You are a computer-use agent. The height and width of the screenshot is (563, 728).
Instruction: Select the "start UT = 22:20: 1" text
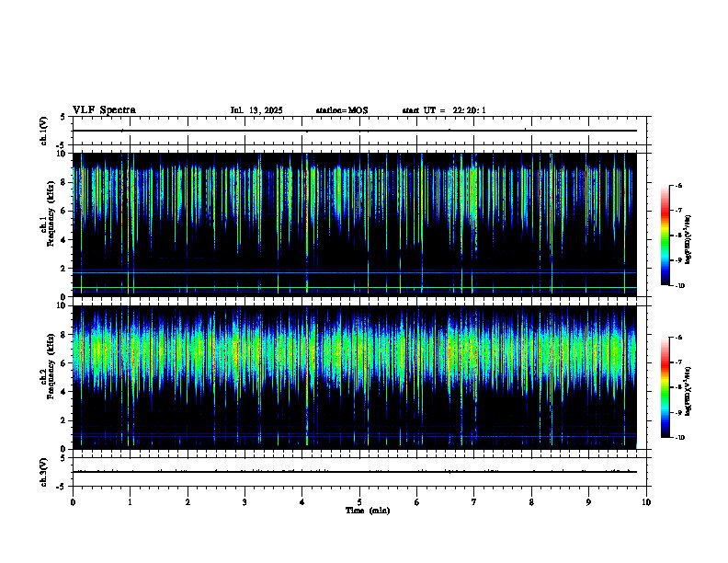click(x=444, y=110)
